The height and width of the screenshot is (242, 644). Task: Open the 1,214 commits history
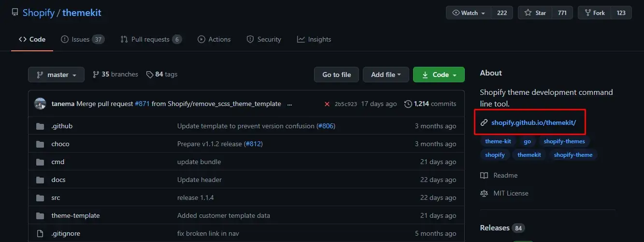tap(430, 104)
